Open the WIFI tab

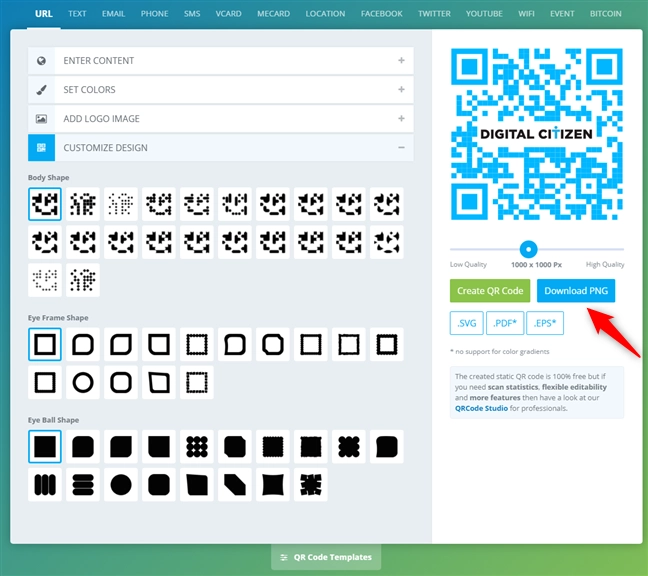[526, 14]
